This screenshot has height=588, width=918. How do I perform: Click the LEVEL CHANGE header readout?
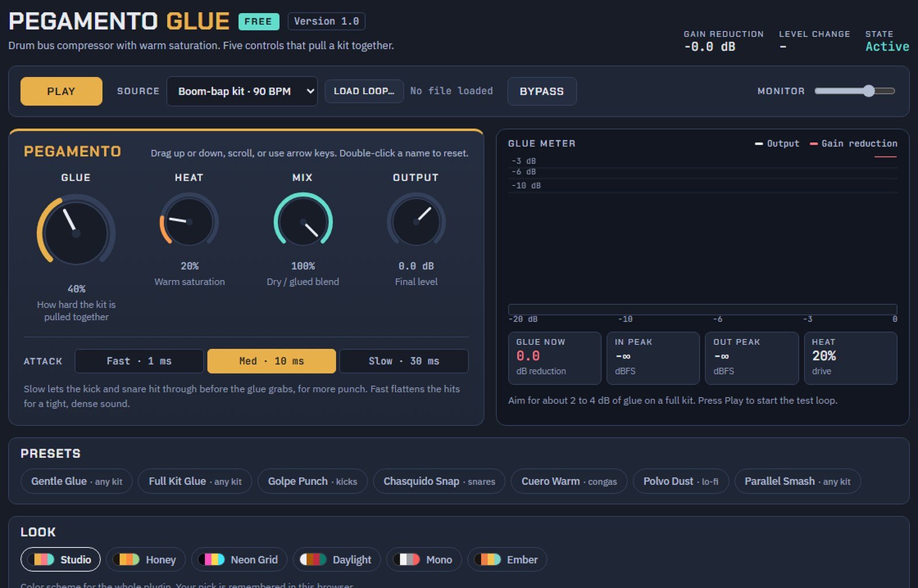pyautogui.click(x=814, y=41)
